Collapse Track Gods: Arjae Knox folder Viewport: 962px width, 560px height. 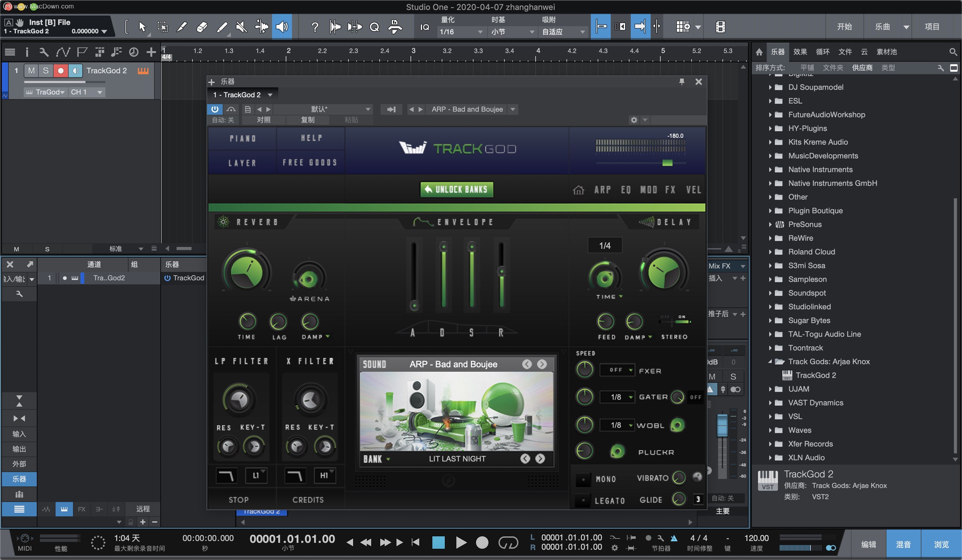tap(770, 362)
